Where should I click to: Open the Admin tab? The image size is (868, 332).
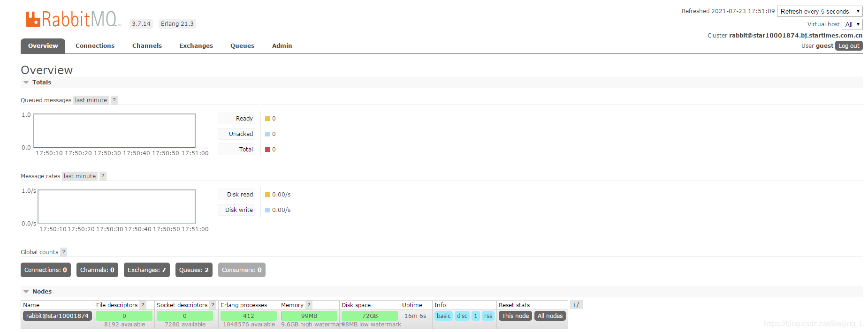pos(282,45)
